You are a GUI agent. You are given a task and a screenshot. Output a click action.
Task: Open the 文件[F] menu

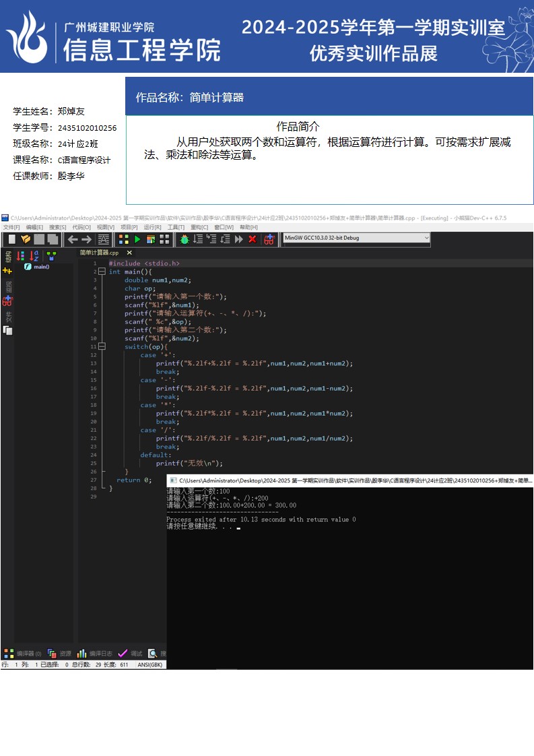tap(11, 227)
